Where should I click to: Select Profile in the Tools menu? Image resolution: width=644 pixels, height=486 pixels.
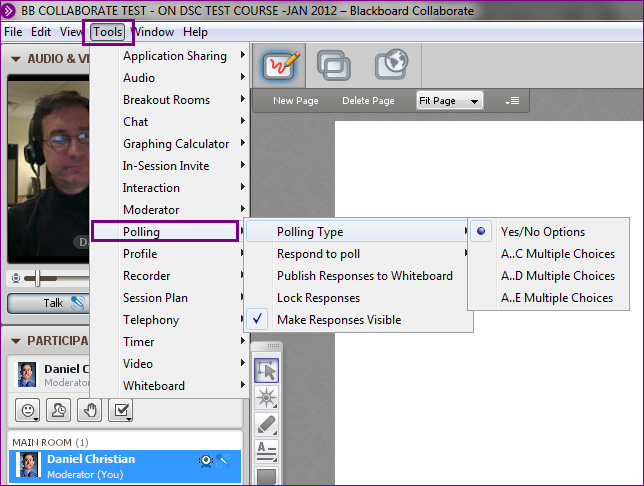(x=169, y=254)
